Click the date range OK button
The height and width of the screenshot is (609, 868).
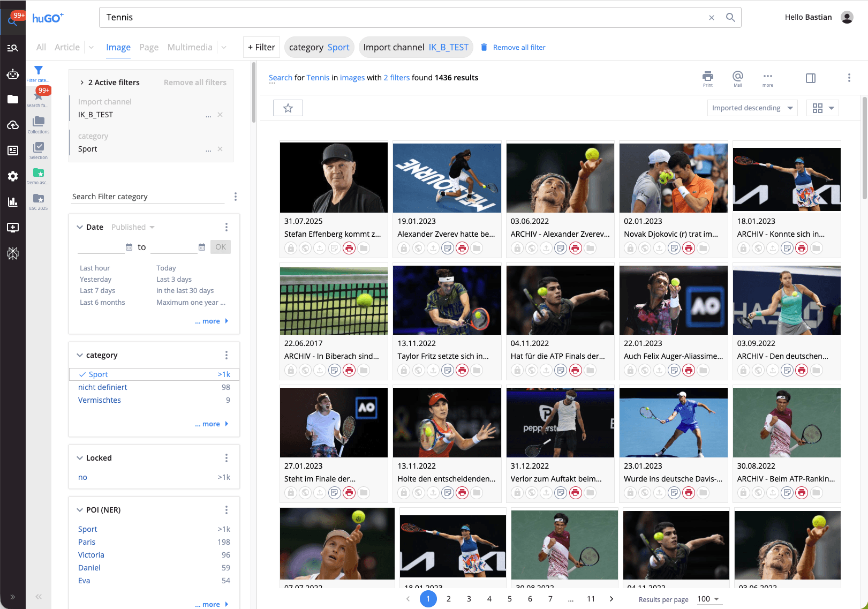click(221, 247)
